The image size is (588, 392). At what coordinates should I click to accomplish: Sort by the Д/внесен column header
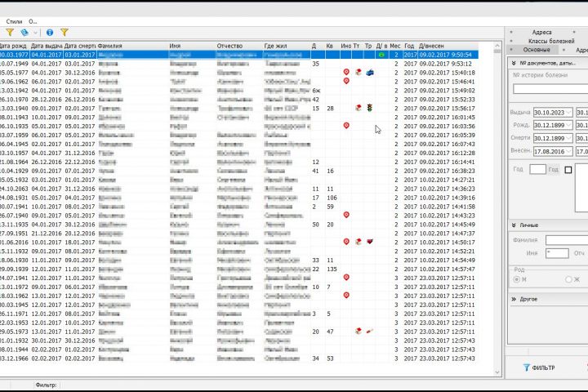(x=431, y=46)
